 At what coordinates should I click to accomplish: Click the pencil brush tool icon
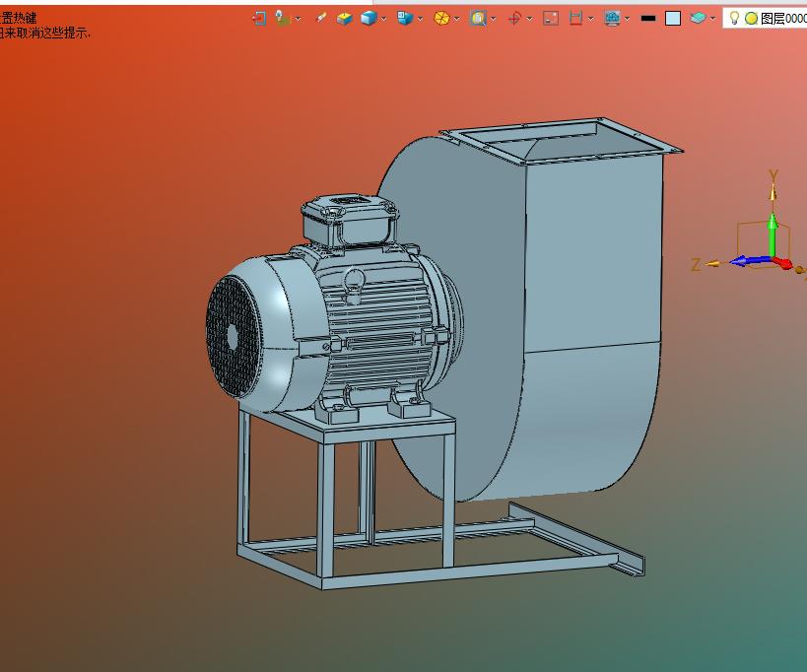click(x=320, y=18)
